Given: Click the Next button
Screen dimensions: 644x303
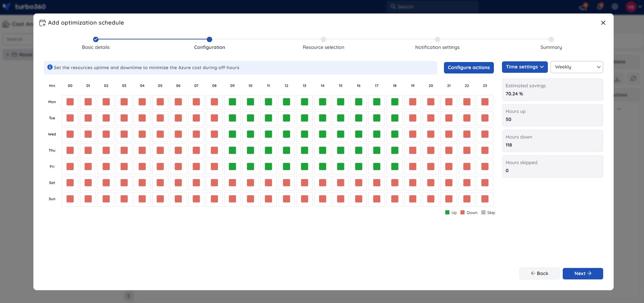Looking at the screenshot, I should click(x=583, y=273).
